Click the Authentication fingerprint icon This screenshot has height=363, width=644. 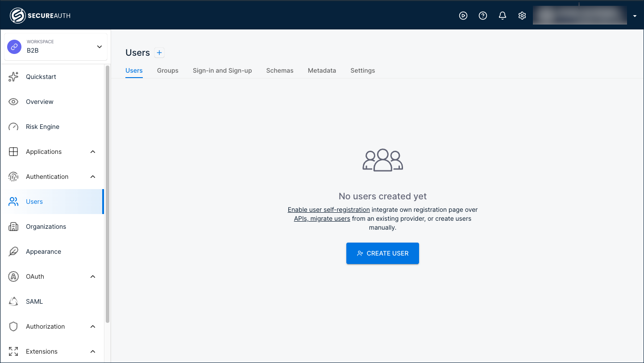point(13,177)
